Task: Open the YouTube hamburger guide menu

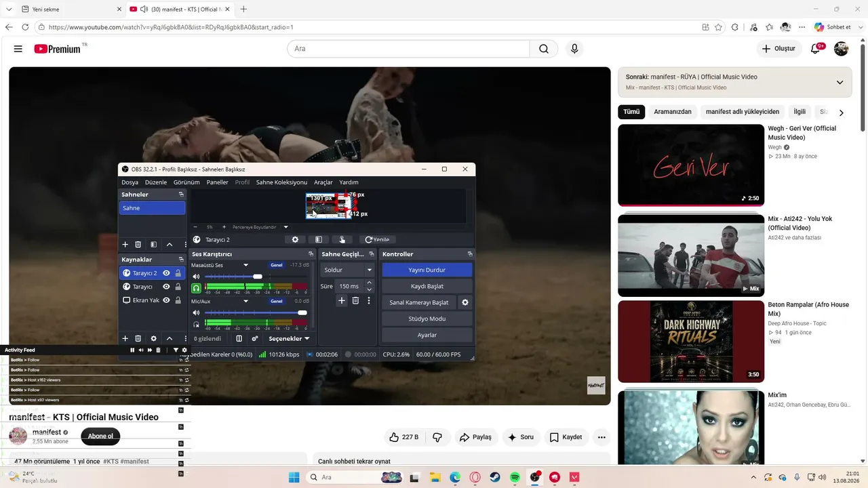Action: point(18,49)
